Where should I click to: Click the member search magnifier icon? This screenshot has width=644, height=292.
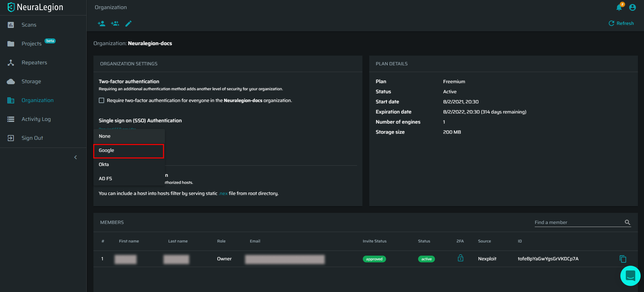click(x=627, y=222)
